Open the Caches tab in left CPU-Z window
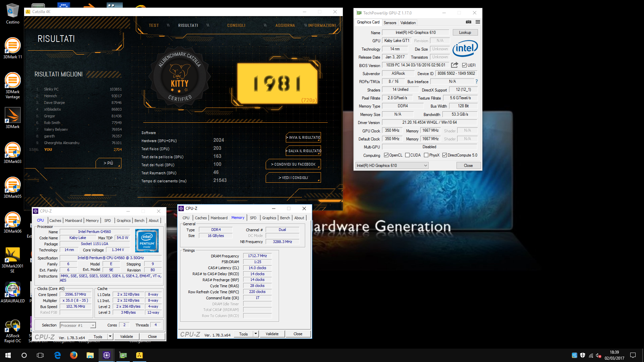Image resolution: width=644 pixels, height=362 pixels. (x=55, y=221)
